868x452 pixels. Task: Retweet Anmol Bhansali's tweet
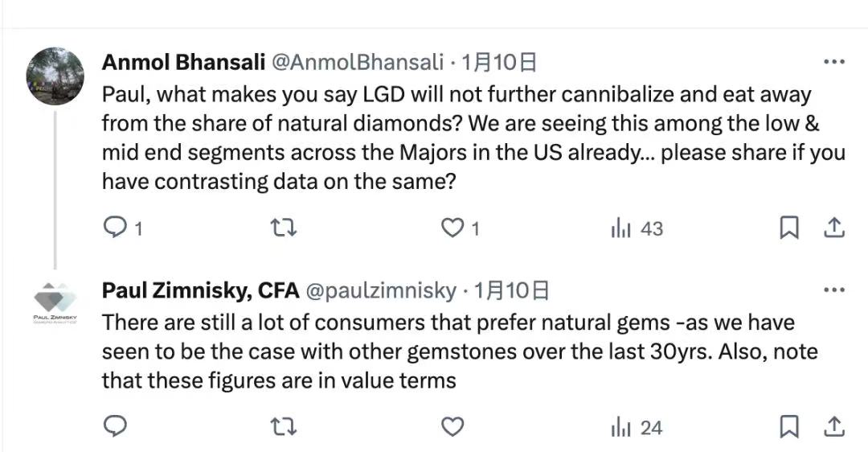[285, 228]
